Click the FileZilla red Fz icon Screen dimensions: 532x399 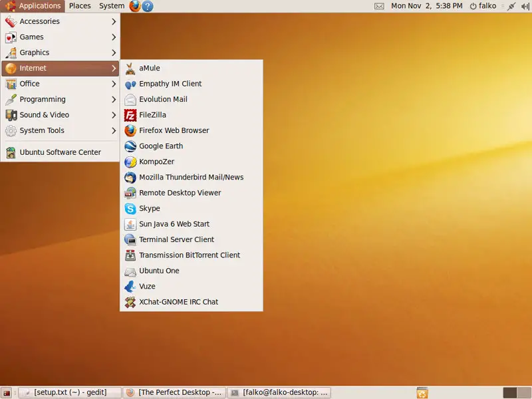[x=130, y=115]
